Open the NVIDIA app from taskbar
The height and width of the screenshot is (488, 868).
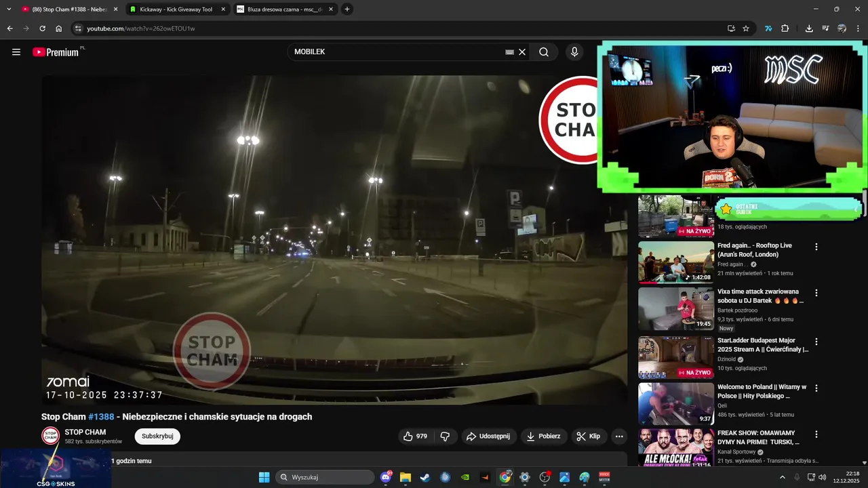465,477
